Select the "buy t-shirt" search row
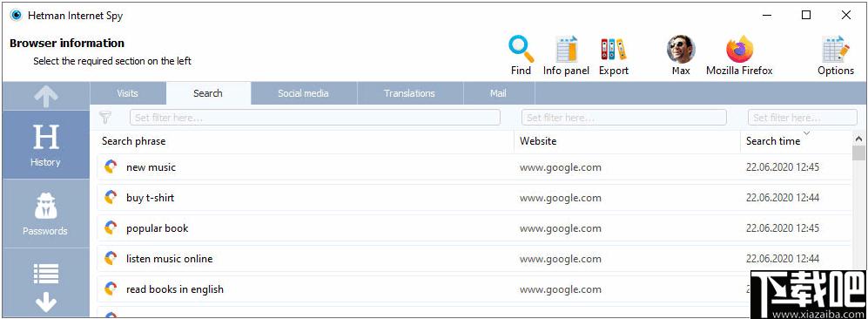The width and height of the screenshot is (868, 319). (474, 198)
